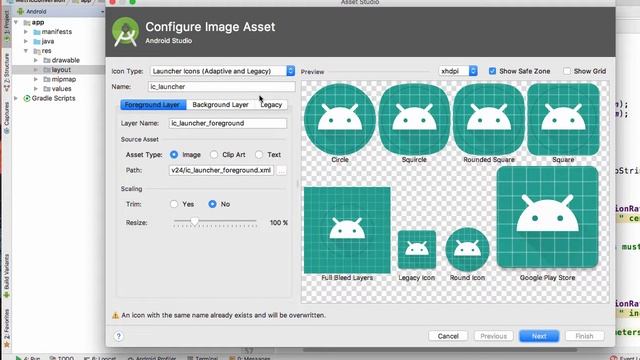Select the layout folder in project tree
The height and width of the screenshot is (360, 640).
coord(59,70)
